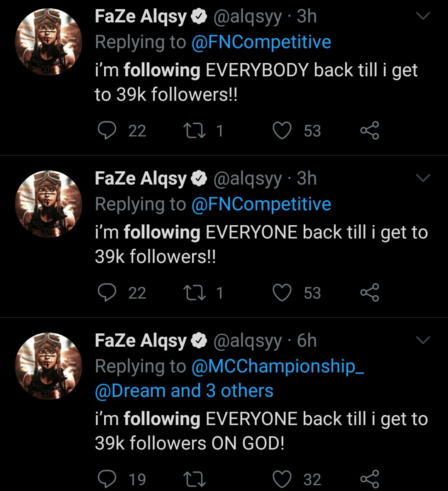This screenshot has width=448, height=491.
Task: Show the '@Dream and 3 others' recipients
Action: pos(184,391)
